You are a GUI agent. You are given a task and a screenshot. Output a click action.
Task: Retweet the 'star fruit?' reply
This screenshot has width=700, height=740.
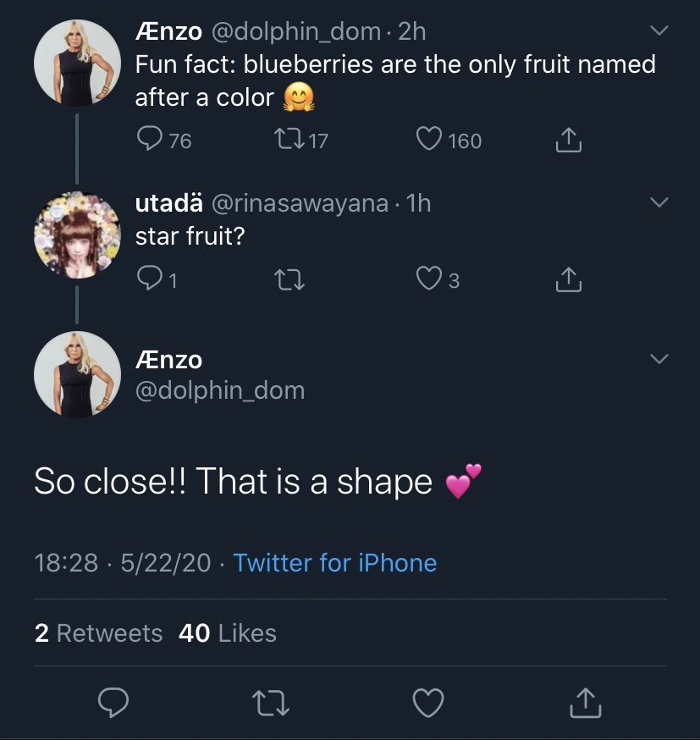pos(289,279)
